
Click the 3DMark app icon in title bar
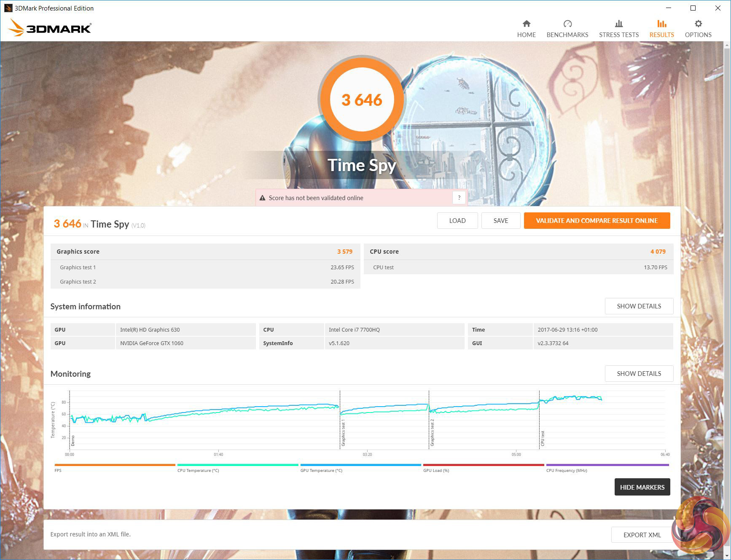pos(8,8)
